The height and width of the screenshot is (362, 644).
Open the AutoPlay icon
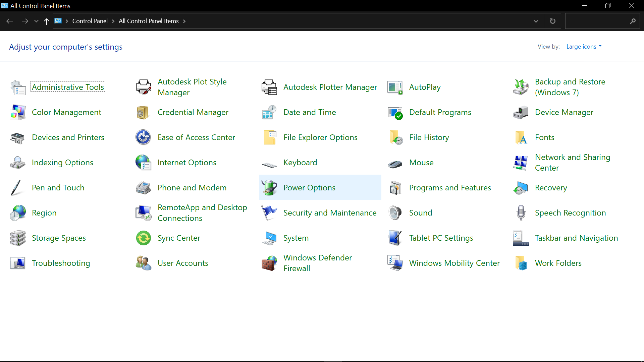(x=395, y=87)
